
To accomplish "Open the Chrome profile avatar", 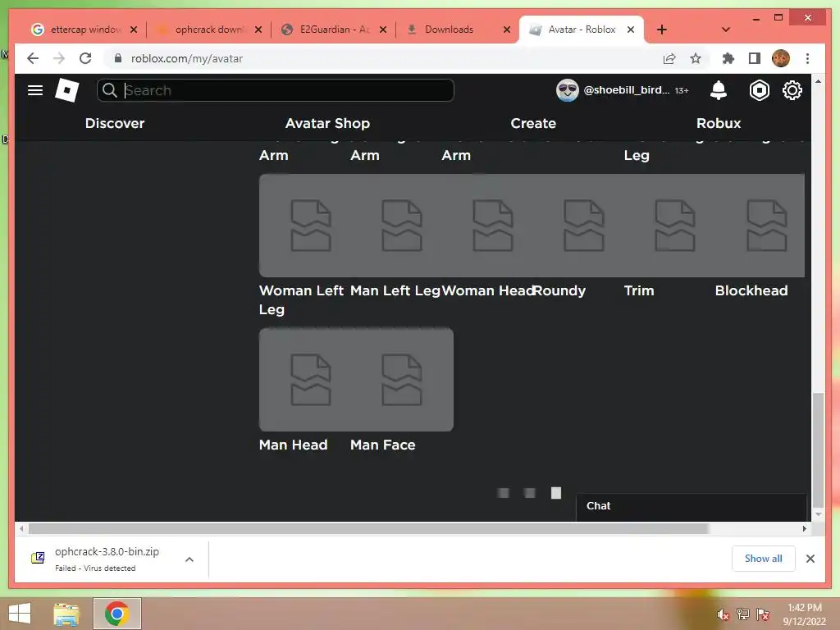I will pyautogui.click(x=781, y=58).
